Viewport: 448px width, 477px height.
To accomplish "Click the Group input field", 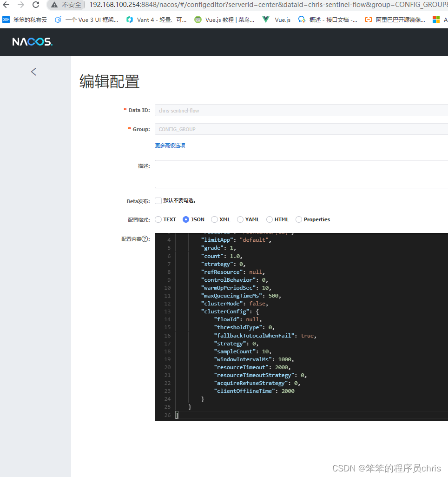I will point(301,129).
